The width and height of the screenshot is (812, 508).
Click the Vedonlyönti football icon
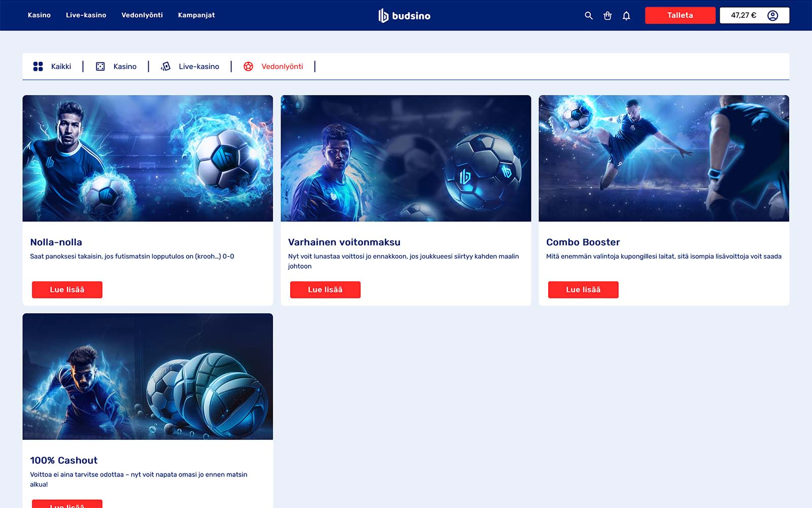[248, 67]
